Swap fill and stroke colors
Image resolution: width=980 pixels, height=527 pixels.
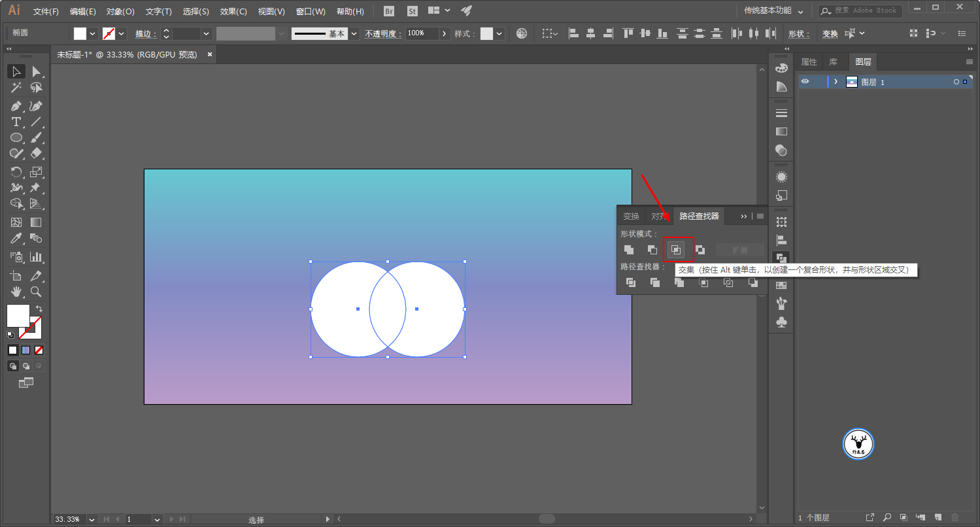click(39, 308)
